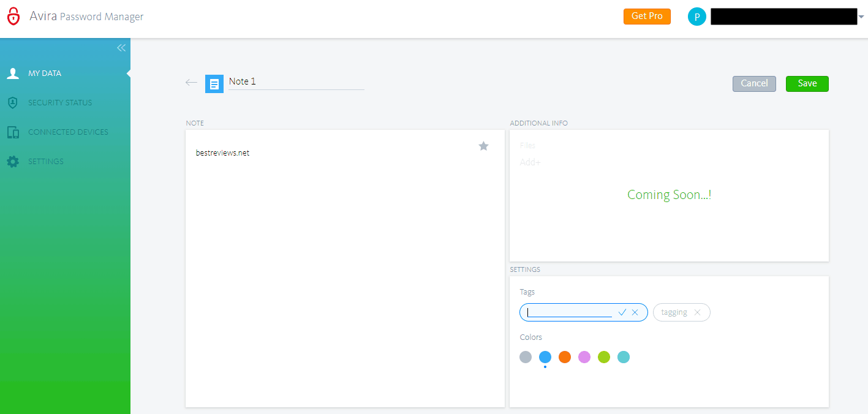868x414 pixels.
Task: Toggle the favorite star on the note
Action: (x=483, y=146)
